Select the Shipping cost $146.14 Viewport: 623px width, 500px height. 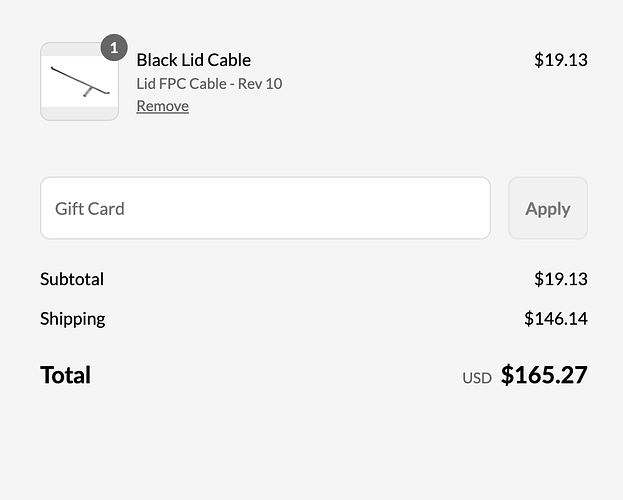[x=556, y=319]
